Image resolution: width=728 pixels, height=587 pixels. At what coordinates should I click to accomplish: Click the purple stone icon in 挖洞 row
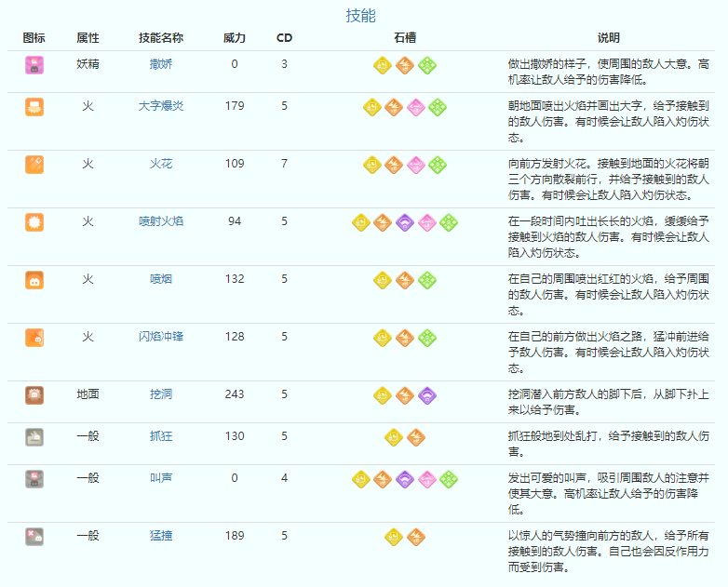[426, 395]
